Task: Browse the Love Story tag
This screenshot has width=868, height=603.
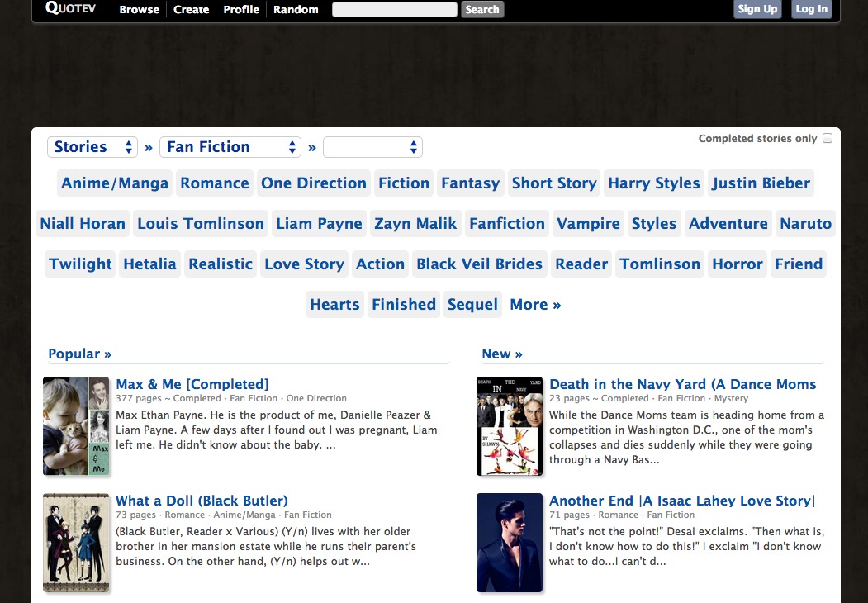Action: point(304,264)
